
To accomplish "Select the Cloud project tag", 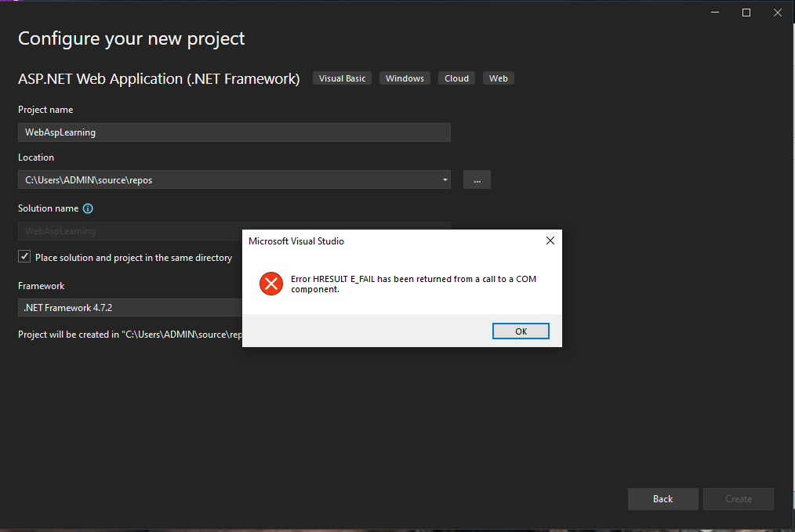I will (x=456, y=78).
